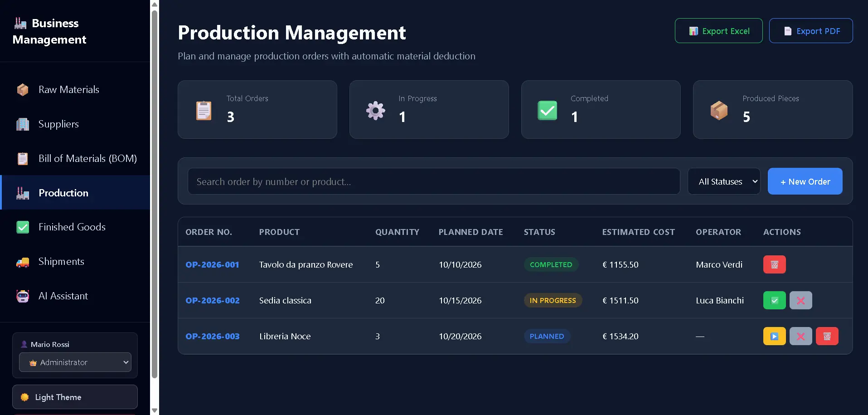This screenshot has width=868, height=415.
Task: Click the Mario Rossi user avatar icon
Action: 24,345
